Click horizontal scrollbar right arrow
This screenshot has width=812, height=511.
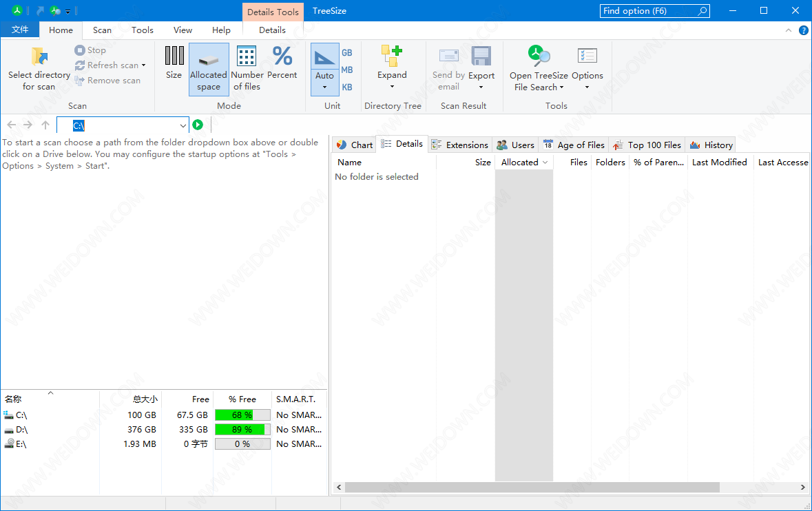(802, 487)
